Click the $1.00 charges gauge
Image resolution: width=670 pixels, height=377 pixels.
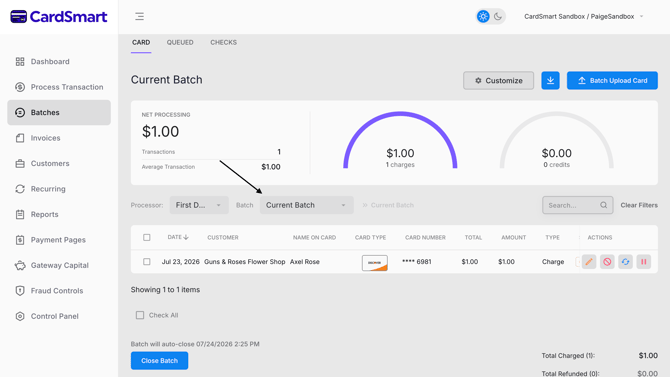[x=400, y=140]
